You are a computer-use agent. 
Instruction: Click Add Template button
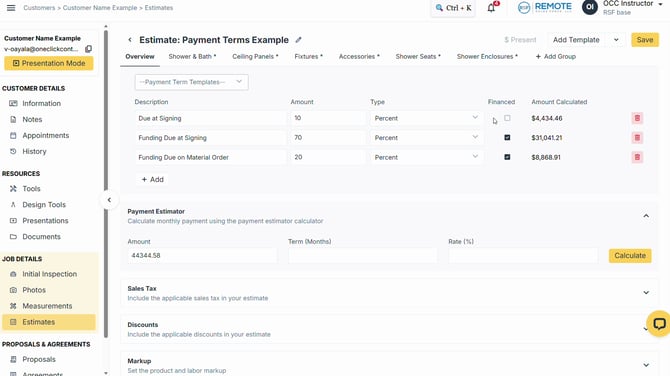(576, 40)
